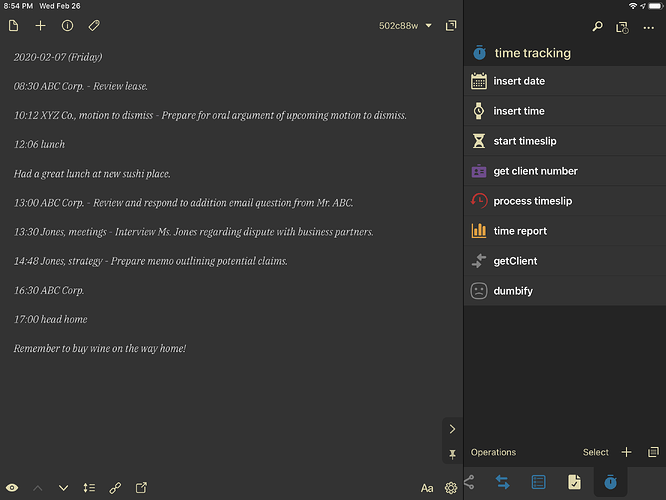Open action groups stack icon in footer
Image resolution: width=666 pixels, height=500 pixels.
(x=653, y=452)
